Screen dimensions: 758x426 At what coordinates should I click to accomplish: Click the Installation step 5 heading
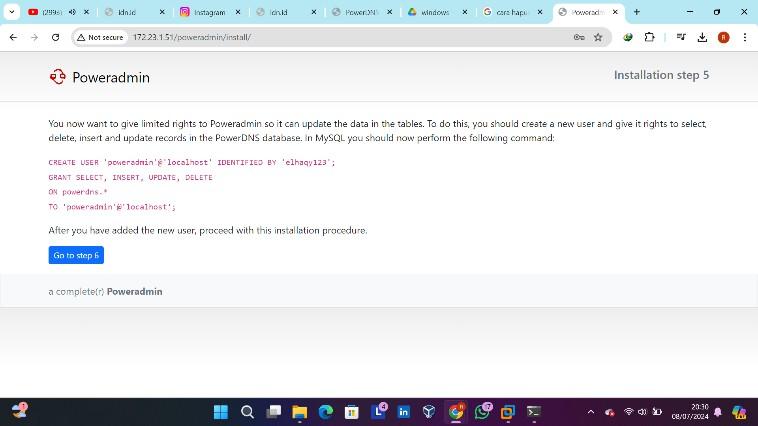coord(661,75)
